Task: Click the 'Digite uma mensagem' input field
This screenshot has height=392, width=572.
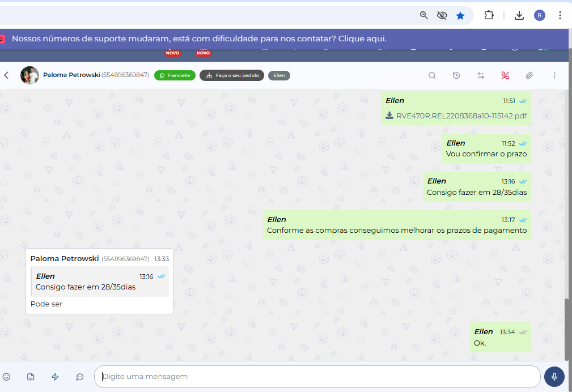Action: (317, 377)
